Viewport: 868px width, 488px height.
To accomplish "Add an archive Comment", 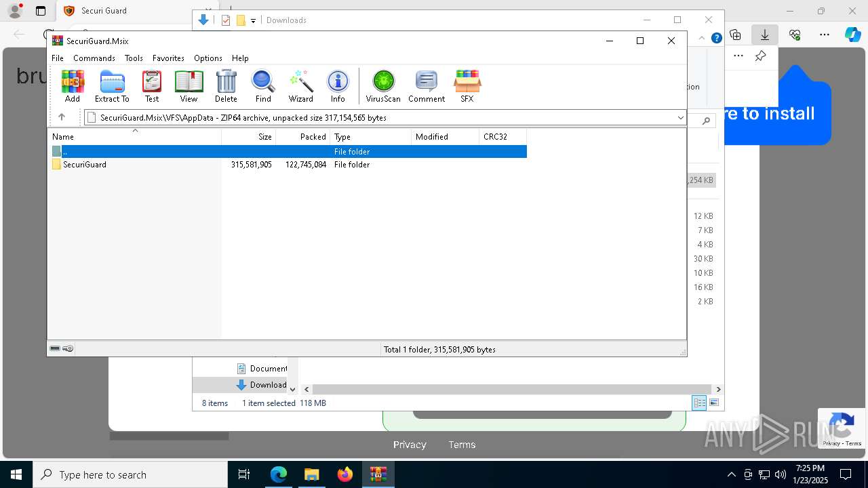I will pos(427,86).
